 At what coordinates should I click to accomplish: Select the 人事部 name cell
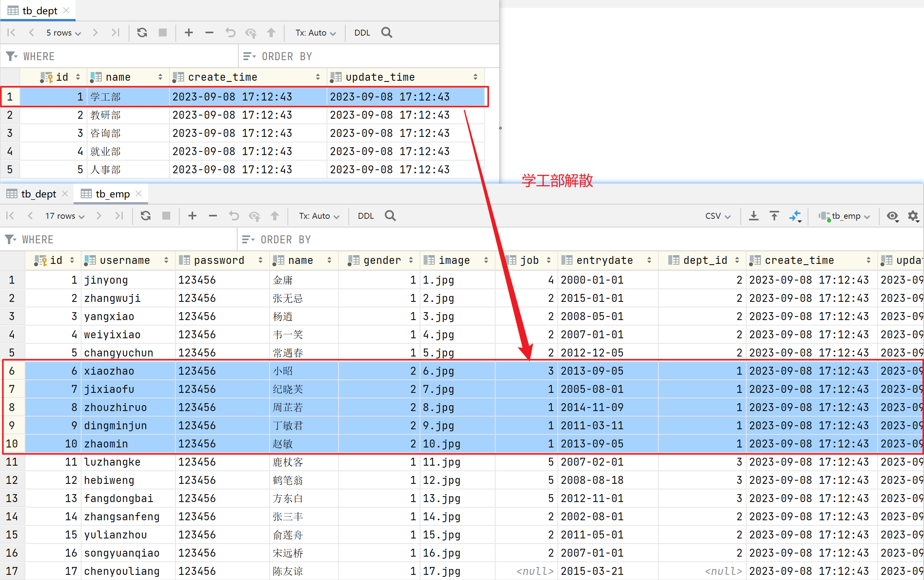point(128,170)
